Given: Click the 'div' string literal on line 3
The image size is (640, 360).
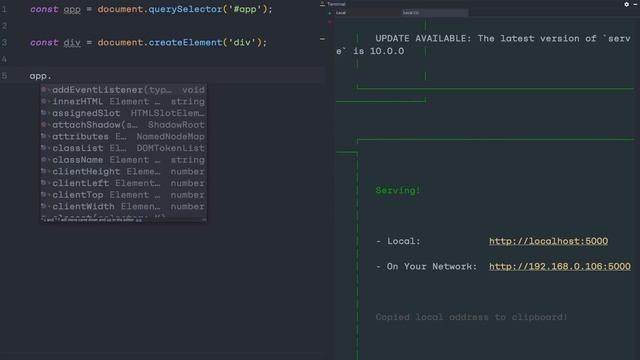Looking at the screenshot, I should tap(242, 42).
